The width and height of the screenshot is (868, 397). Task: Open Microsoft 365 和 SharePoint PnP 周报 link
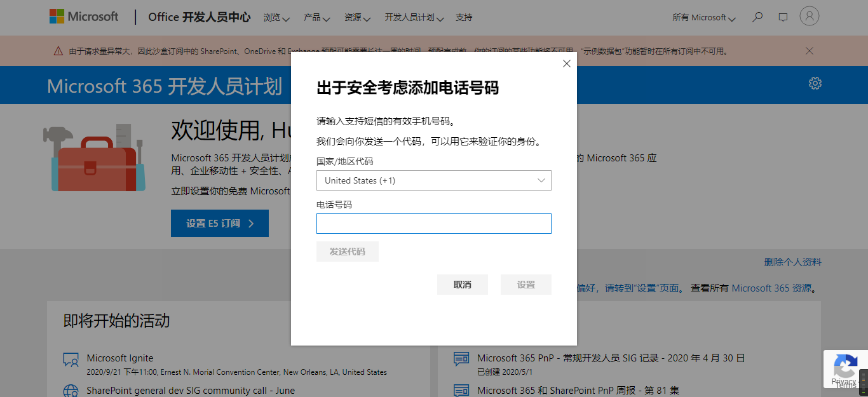click(578, 391)
